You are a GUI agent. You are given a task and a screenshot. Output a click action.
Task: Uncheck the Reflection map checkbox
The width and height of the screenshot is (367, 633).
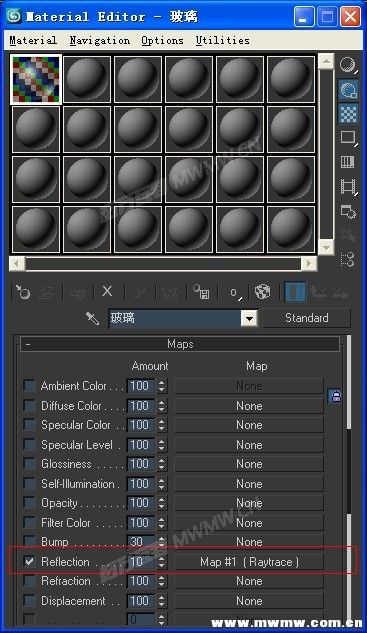click(x=29, y=561)
